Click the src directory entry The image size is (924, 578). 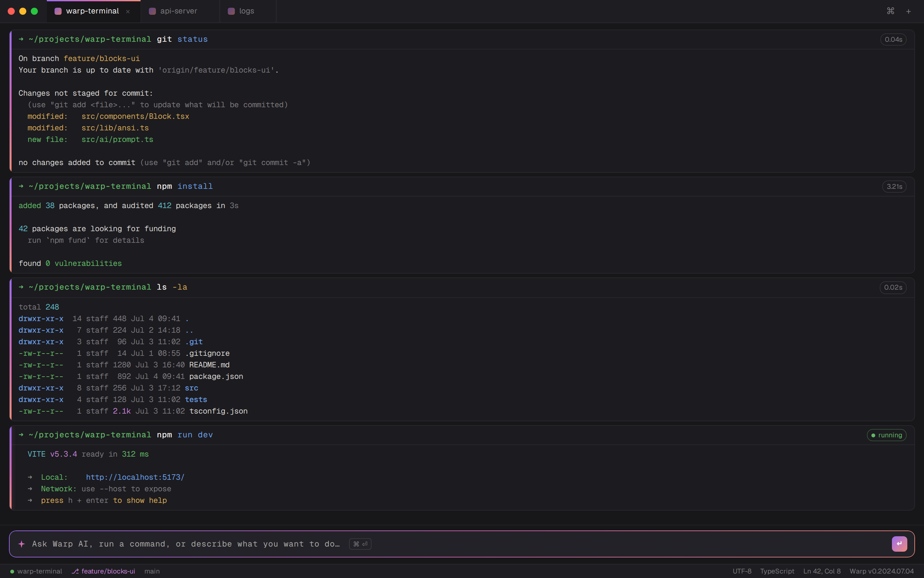click(x=191, y=388)
